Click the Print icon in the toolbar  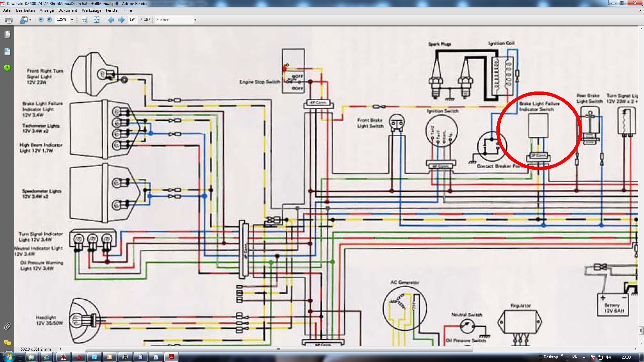coord(9,20)
